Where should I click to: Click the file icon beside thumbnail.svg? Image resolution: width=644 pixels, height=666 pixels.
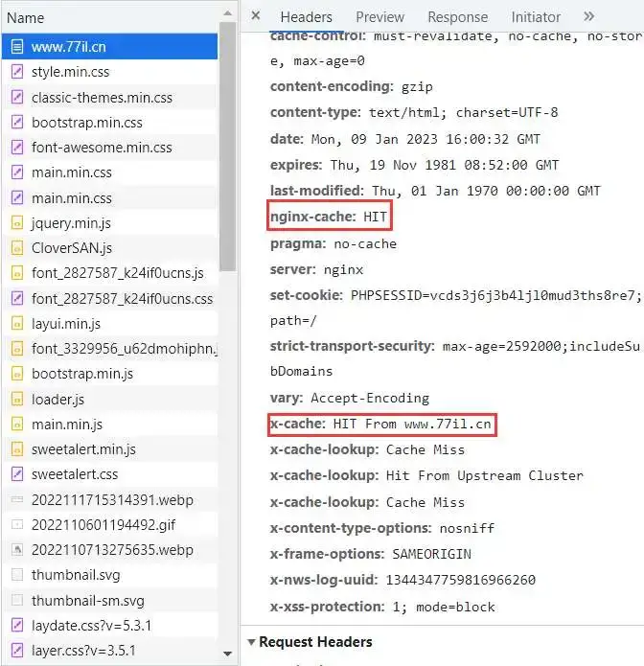pos(16,575)
